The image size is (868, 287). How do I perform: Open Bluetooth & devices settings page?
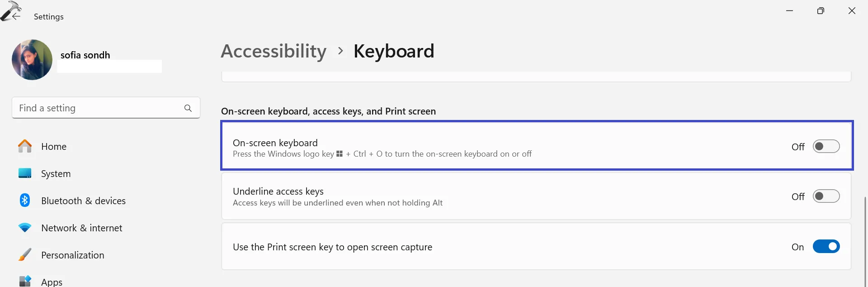[x=83, y=201]
